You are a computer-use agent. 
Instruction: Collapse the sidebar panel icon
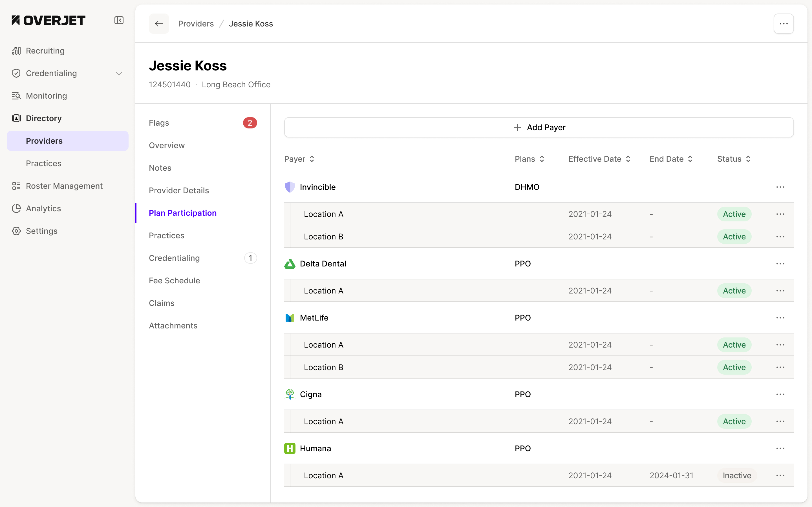tap(119, 21)
